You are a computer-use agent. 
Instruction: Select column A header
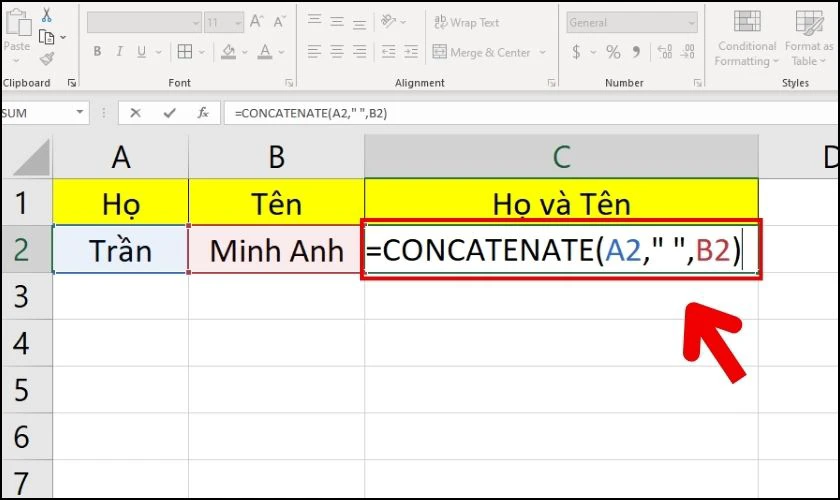pyautogui.click(x=121, y=156)
